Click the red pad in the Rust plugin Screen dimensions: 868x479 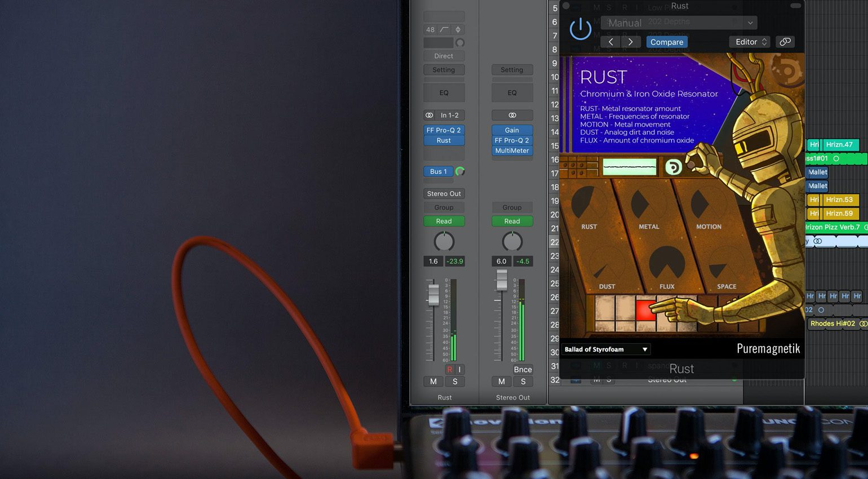[646, 311]
